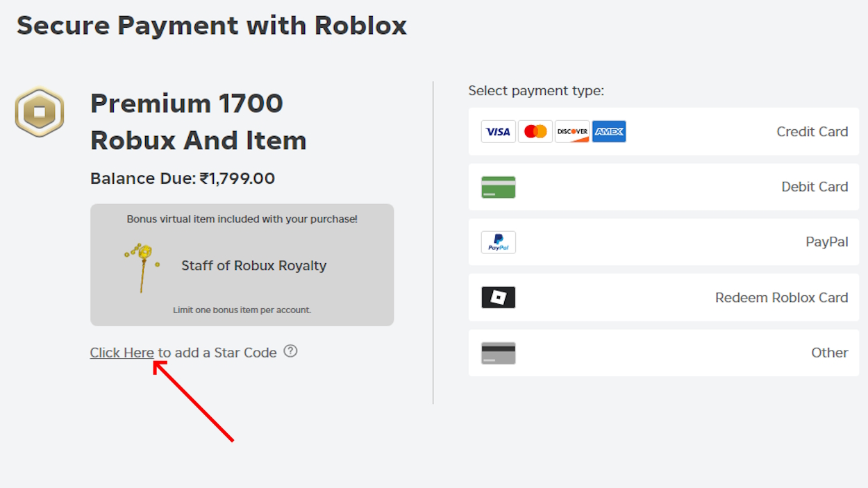Click the green debit card icon
Image resolution: width=868 pixels, height=488 pixels.
click(499, 187)
